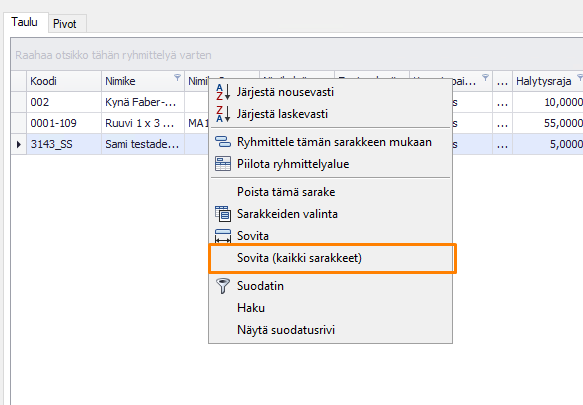Image resolution: width=583 pixels, height=405 pixels.
Task: Open filter dropdown on Nimike column
Action: click(177, 77)
